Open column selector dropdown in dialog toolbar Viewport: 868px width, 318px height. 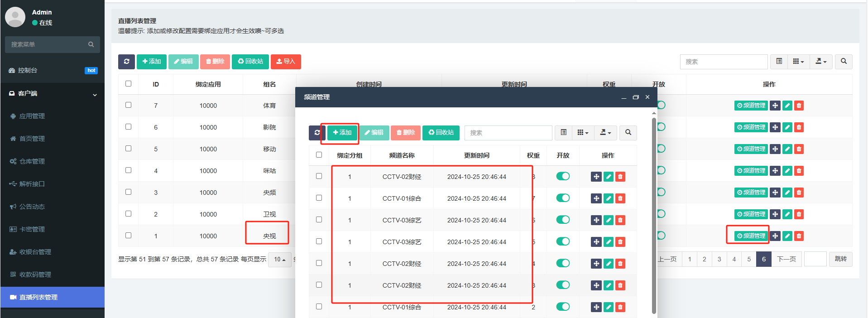pyautogui.click(x=583, y=133)
